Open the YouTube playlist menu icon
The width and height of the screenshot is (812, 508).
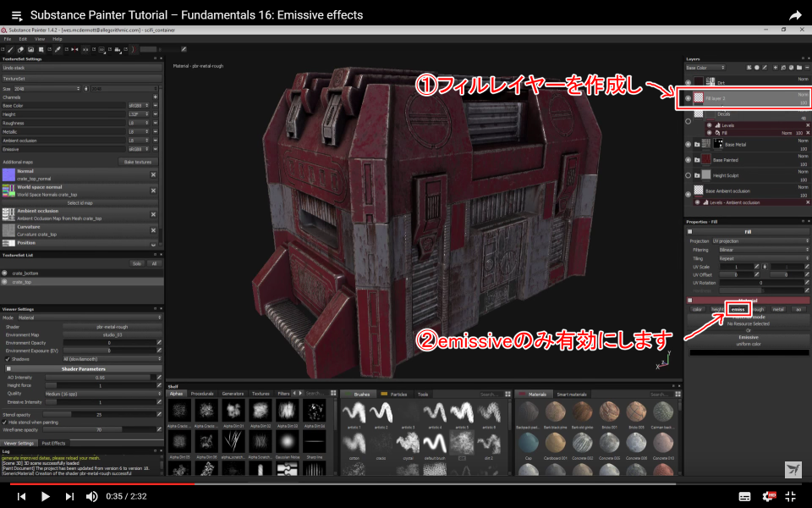[x=17, y=15]
